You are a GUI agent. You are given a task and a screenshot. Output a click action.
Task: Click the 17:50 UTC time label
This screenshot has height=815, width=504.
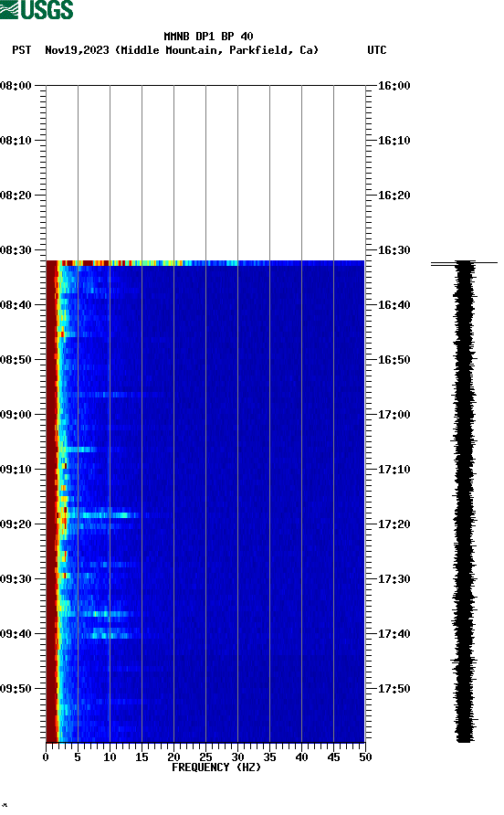pos(394,689)
